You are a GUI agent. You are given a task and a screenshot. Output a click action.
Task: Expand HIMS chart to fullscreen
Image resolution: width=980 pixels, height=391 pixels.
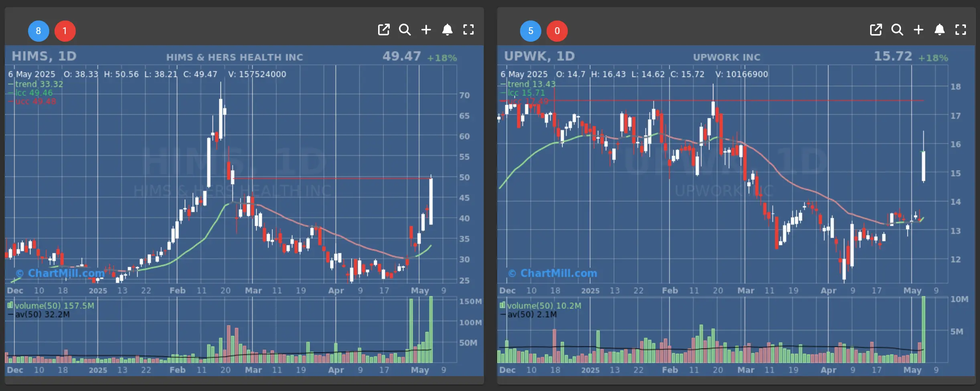(x=469, y=30)
